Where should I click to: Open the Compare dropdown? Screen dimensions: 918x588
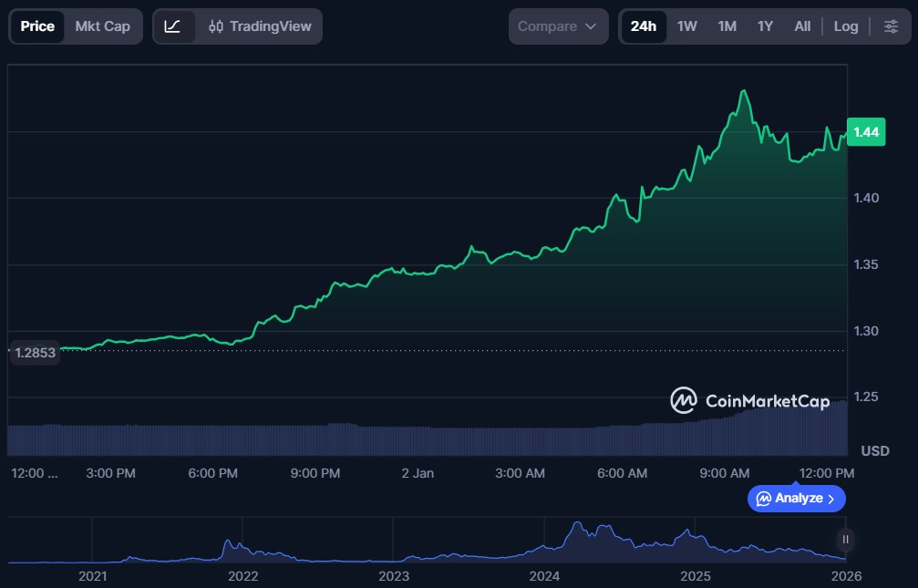557,26
